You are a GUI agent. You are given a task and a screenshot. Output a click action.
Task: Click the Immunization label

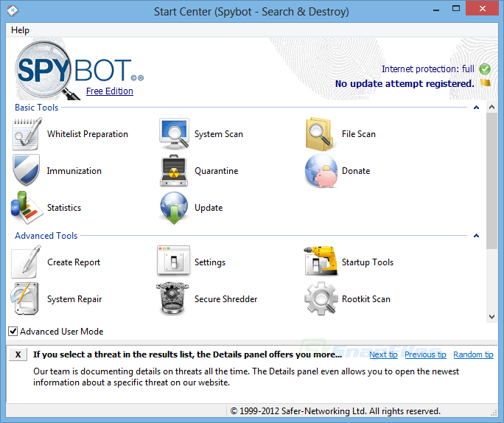coord(74,171)
